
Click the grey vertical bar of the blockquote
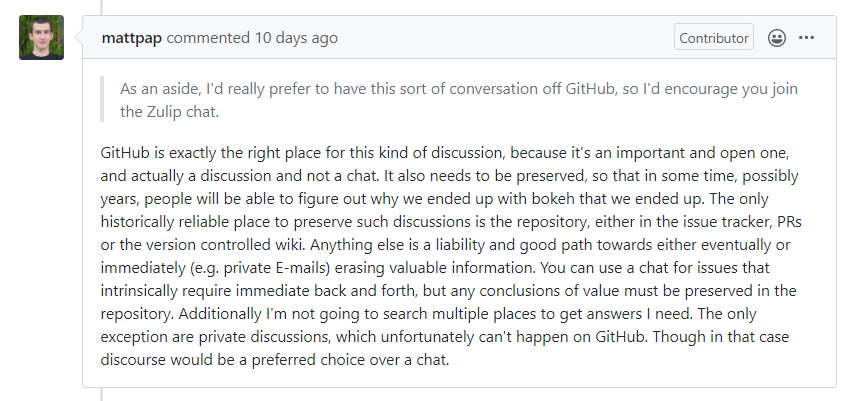[x=102, y=99]
